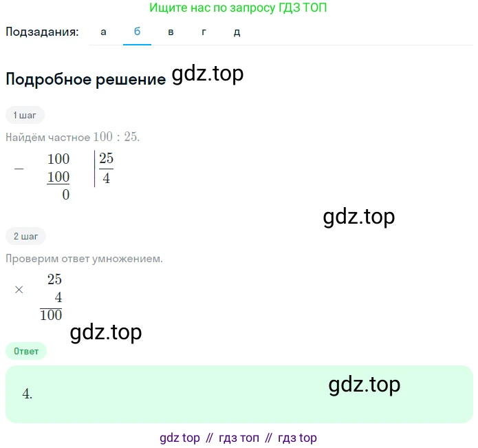This screenshot has width=478, height=448.
Task: Switch to subtask tab «в»
Action: [x=171, y=32]
